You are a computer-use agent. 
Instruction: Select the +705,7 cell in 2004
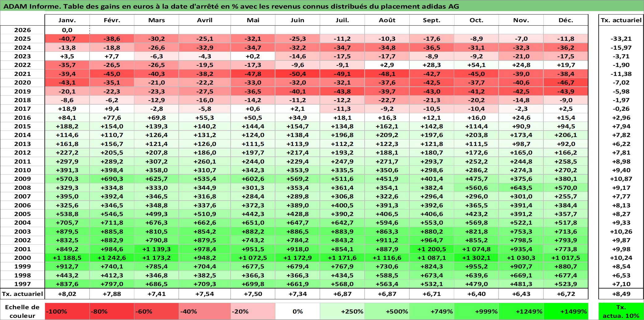coord(67,222)
